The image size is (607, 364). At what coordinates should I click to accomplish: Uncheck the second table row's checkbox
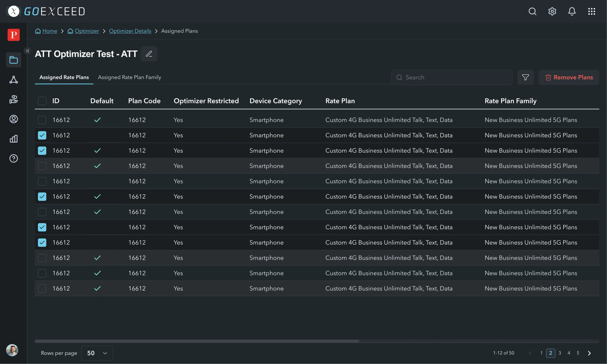[x=42, y=135]
